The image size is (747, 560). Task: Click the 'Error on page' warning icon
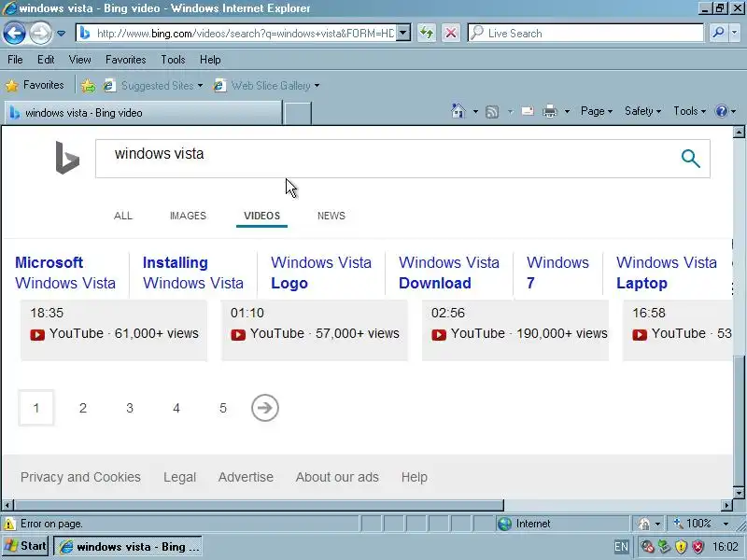9,524
